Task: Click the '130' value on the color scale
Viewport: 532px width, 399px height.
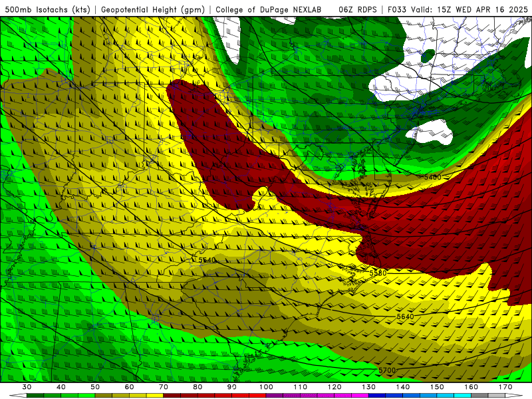Action: pyautogui.click(x=369, y=387)
